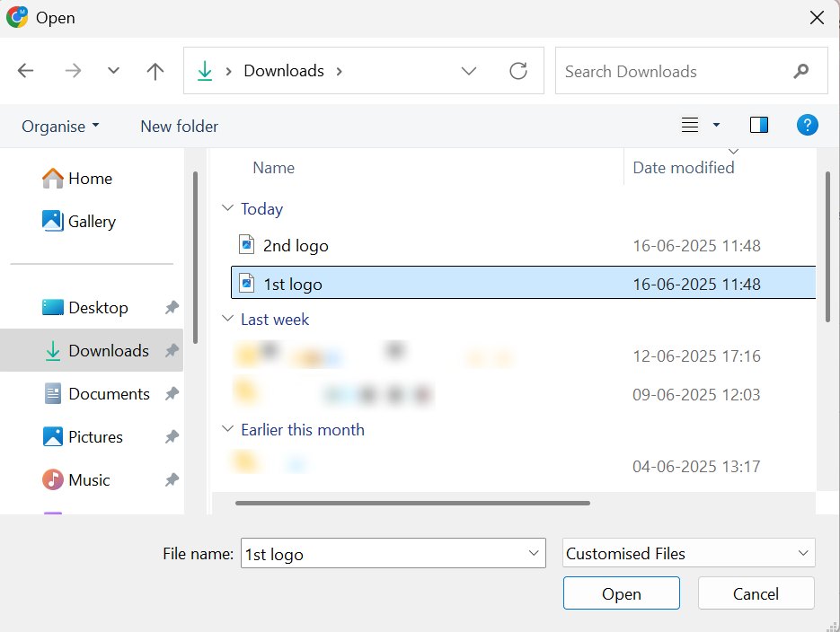Click the Up one level arrow
This screenshot has width=840, height=632.
155,72
